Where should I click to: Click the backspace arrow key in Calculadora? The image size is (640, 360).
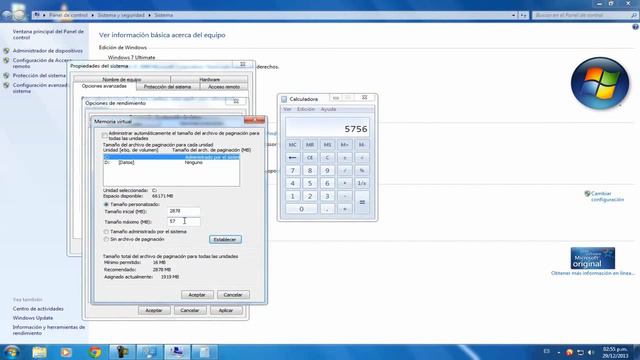point(292,158)
